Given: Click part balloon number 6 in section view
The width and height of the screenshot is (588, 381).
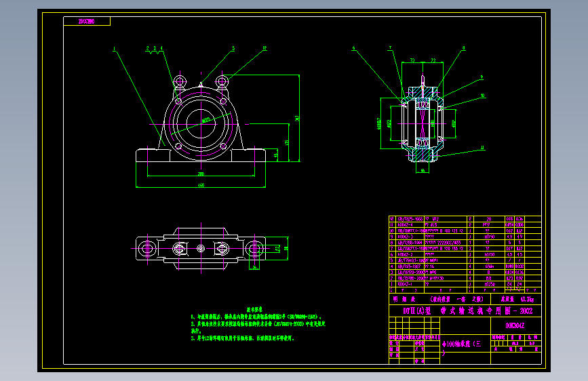Looking at the screenshot, I should coord(353,48).
